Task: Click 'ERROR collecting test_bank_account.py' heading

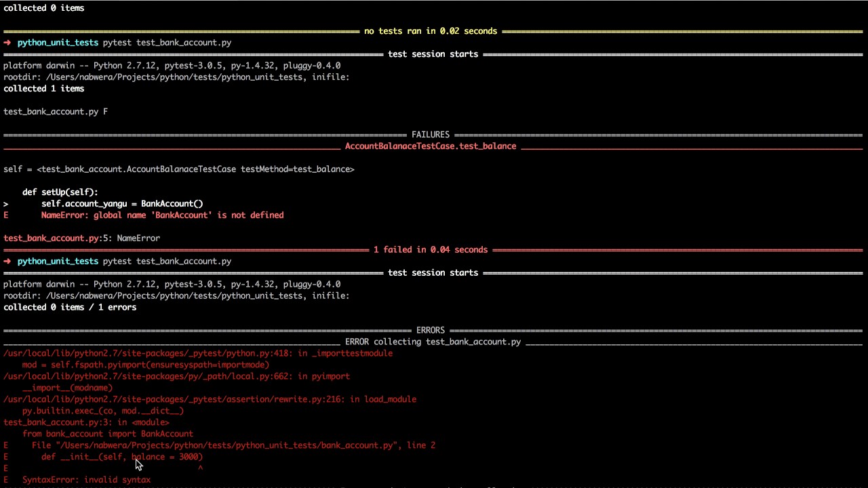Action: click(433, 342)
